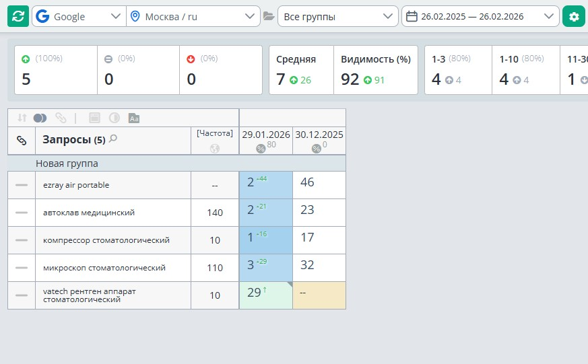Click the dash handle for vatech рентген row
Screen dimensions: 588x364
tap(22, 295)
